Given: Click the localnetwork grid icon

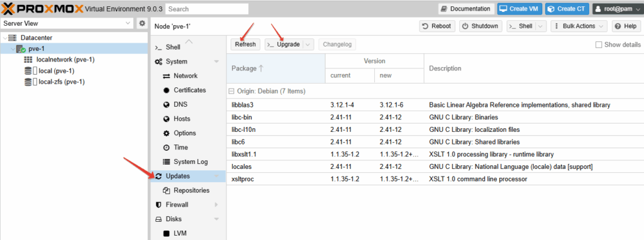Looking at the screenshot, I should [28, 60].
